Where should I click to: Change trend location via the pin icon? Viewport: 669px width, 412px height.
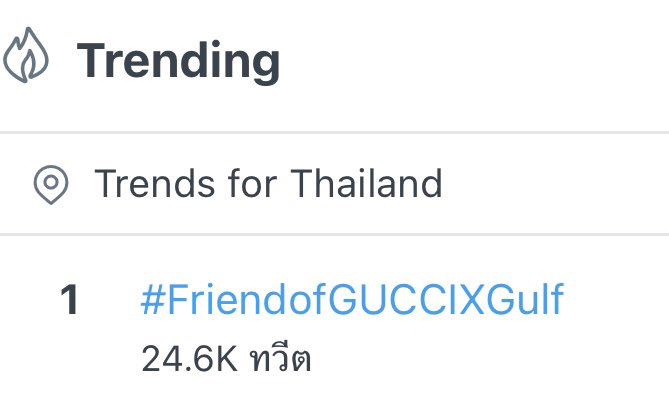coord(50,184)
